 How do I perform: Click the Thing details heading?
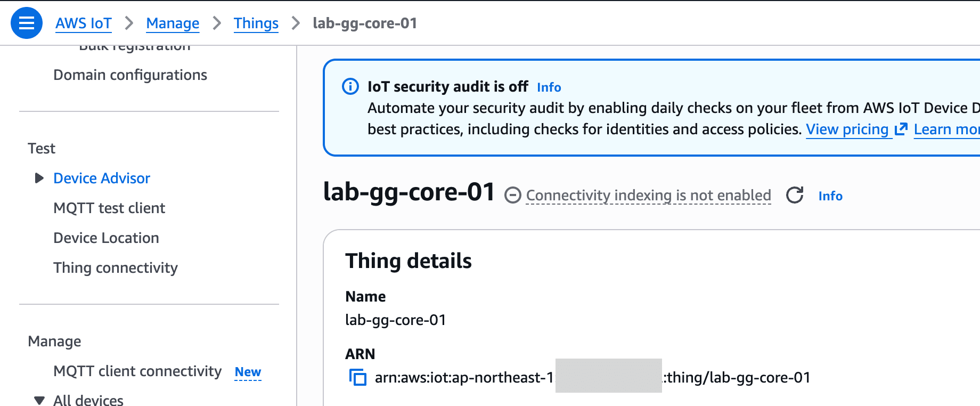tap(409, 261)
